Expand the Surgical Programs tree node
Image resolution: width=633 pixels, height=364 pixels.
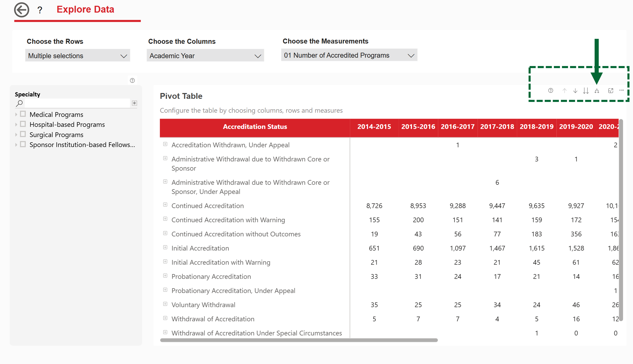16,135
